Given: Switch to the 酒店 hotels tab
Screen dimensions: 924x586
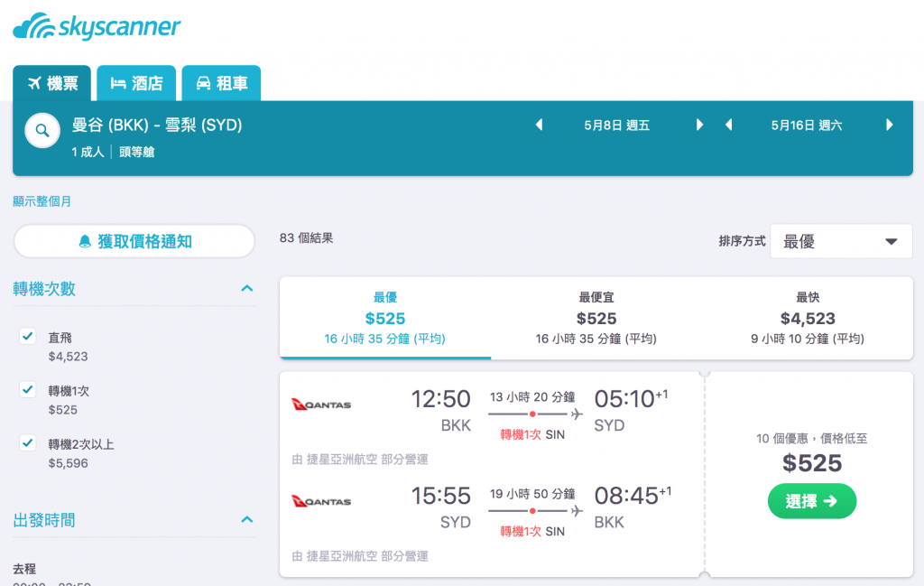Looking at the screenshot, I should pos(136,83).
